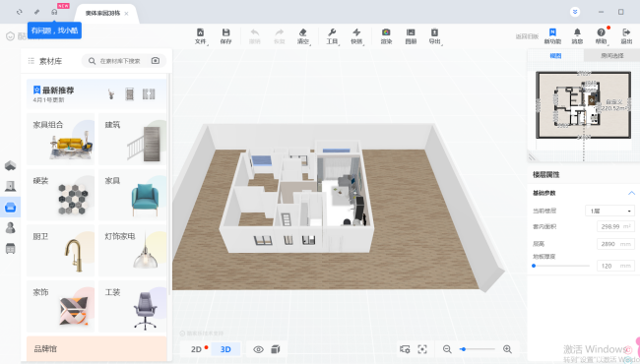Click the 有问题，找小酷 help bubble

(x=54, y=30)
